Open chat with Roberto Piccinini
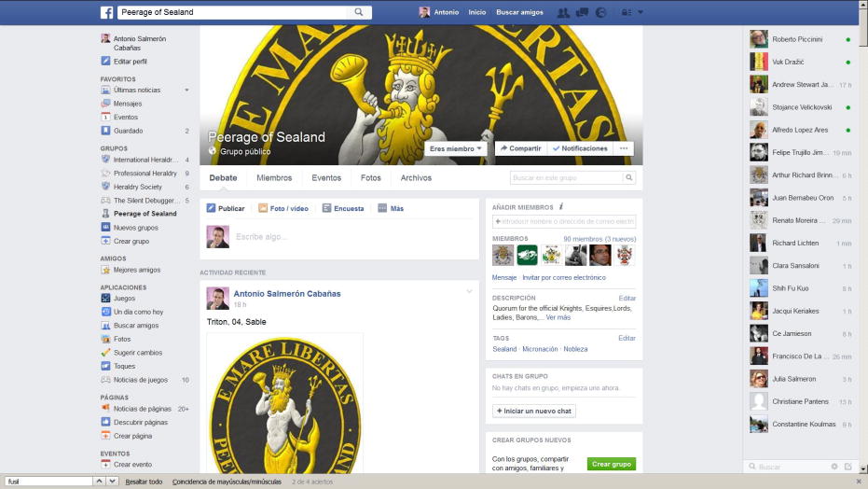868x489 pixels. pyautogui.click(x=799, y=39)
